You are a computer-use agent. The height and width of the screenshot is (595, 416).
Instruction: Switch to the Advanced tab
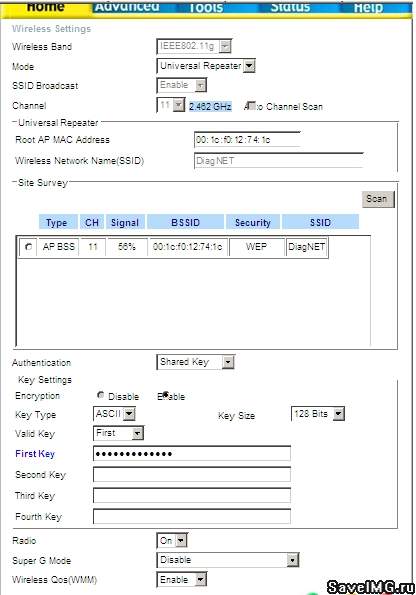127,7
